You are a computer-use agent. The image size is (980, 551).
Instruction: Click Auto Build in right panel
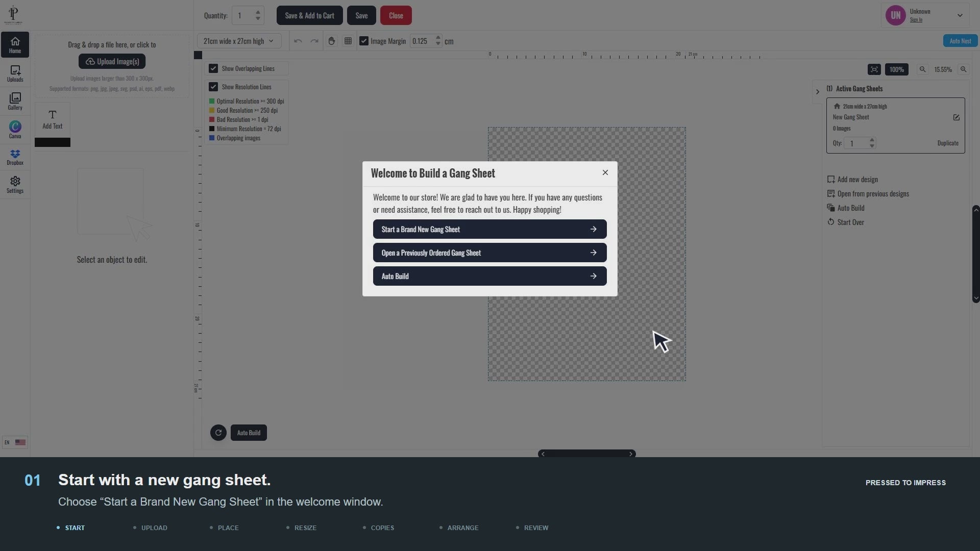(846, 208)
